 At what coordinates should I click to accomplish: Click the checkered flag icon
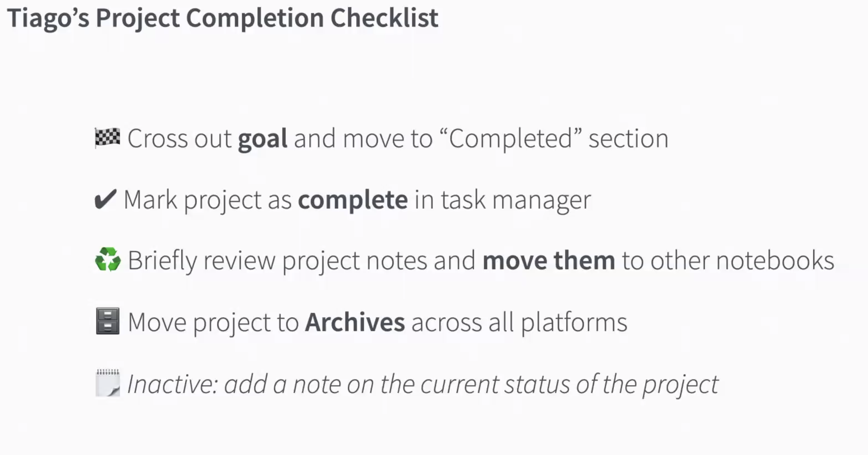click(108, 138)
